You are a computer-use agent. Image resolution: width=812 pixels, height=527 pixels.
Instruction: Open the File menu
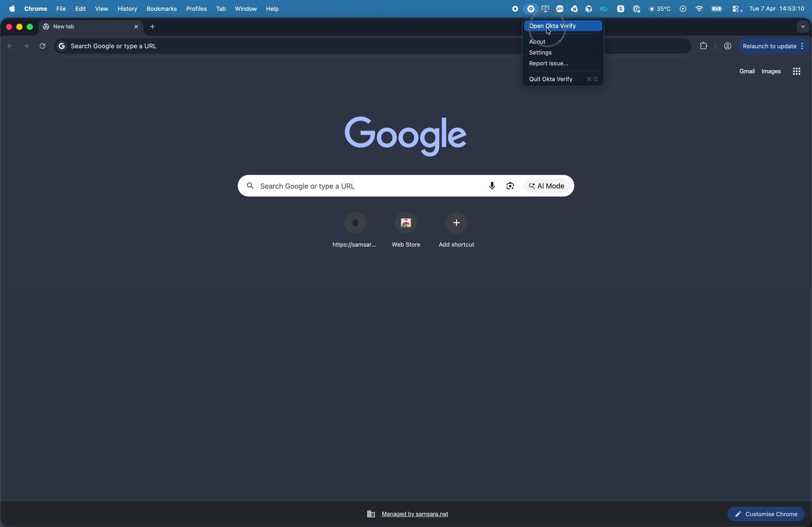point(61,9)
